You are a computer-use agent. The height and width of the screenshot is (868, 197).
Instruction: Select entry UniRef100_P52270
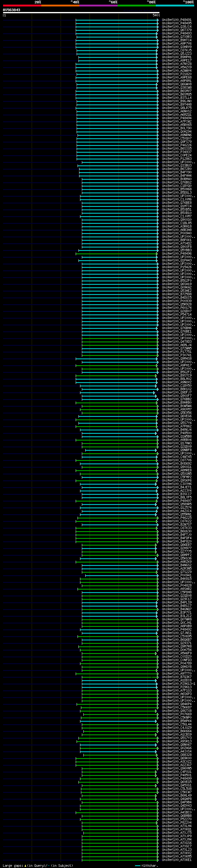click(176, 819)
